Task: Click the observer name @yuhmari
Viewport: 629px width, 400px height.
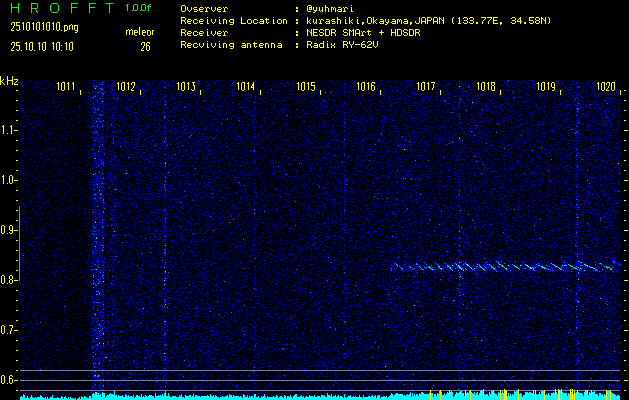Action: (x=330, y=9)
